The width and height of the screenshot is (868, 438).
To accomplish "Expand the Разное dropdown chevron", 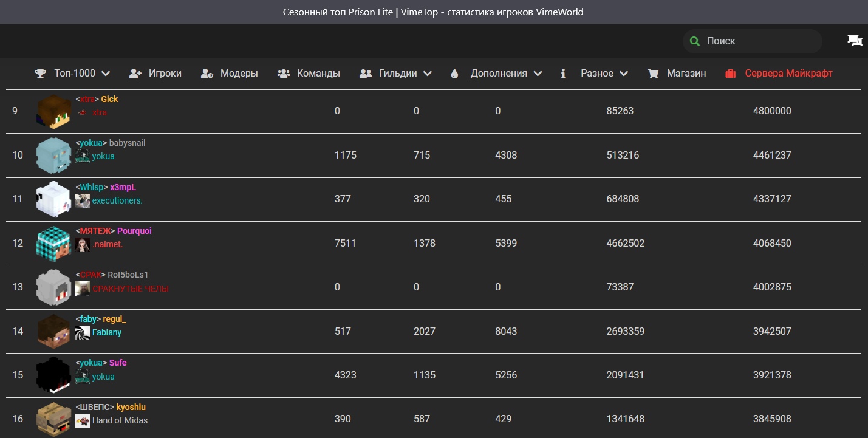I will [x=624, y=74].
